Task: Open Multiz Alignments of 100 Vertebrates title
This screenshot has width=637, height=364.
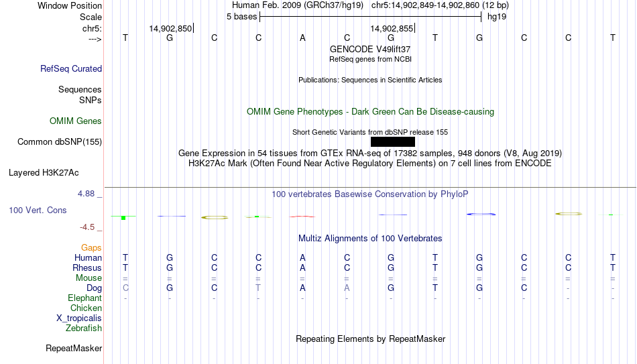Action: point(370,239)
